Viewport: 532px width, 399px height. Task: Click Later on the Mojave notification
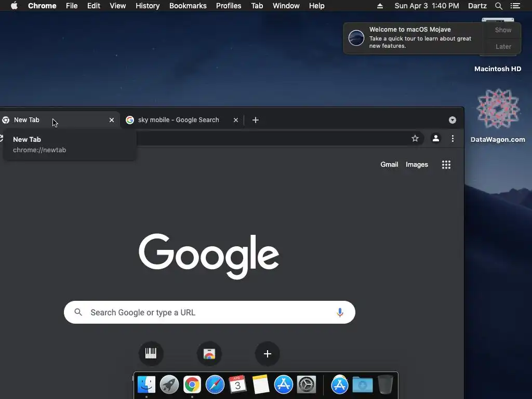click(x=503, y=46)
